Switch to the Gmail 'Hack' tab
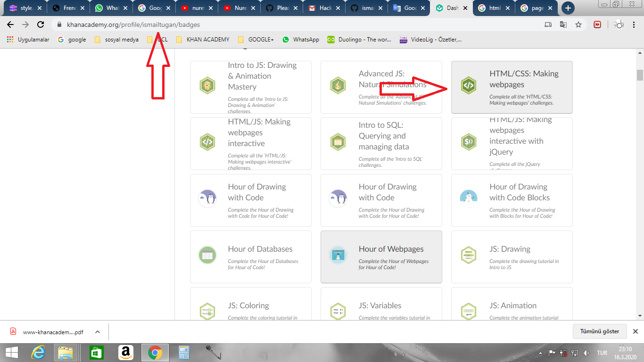The image size is (644, 362). [x=324, y=8]
